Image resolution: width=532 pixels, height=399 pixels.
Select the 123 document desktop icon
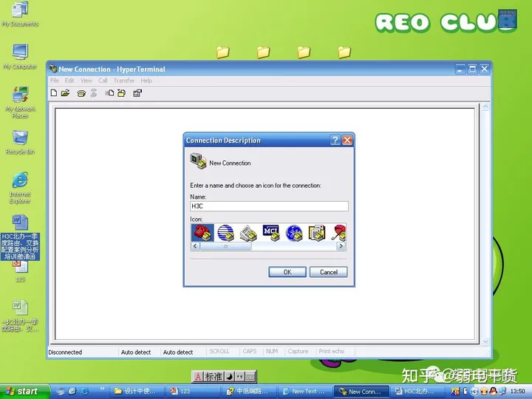point(20,271)
